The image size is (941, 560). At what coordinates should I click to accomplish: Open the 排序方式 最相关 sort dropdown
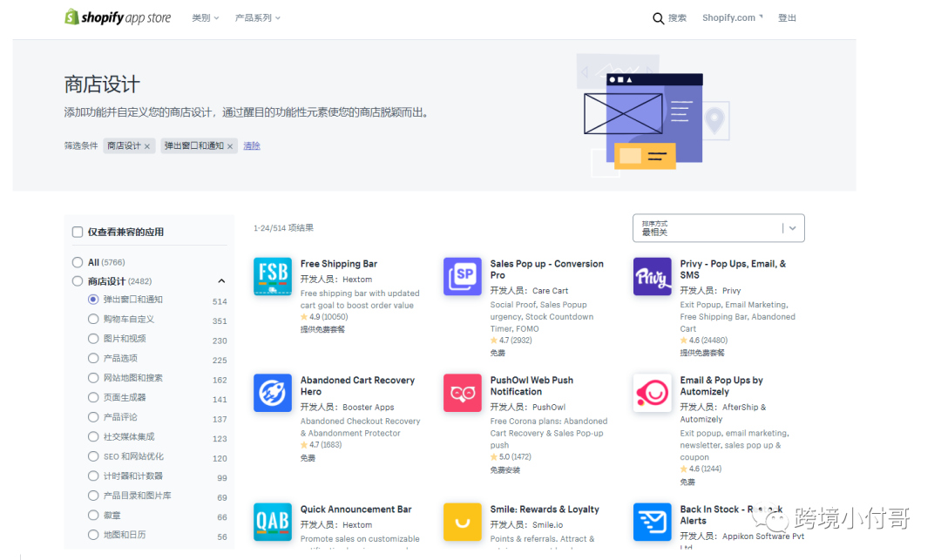[x=718, y=228]
